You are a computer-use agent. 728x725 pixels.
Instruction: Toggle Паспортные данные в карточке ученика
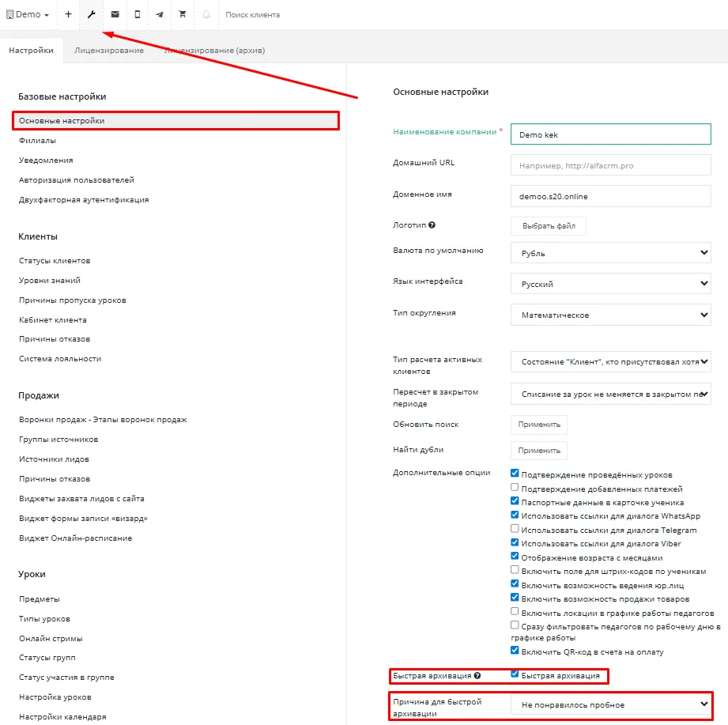[x=515, y=500]
